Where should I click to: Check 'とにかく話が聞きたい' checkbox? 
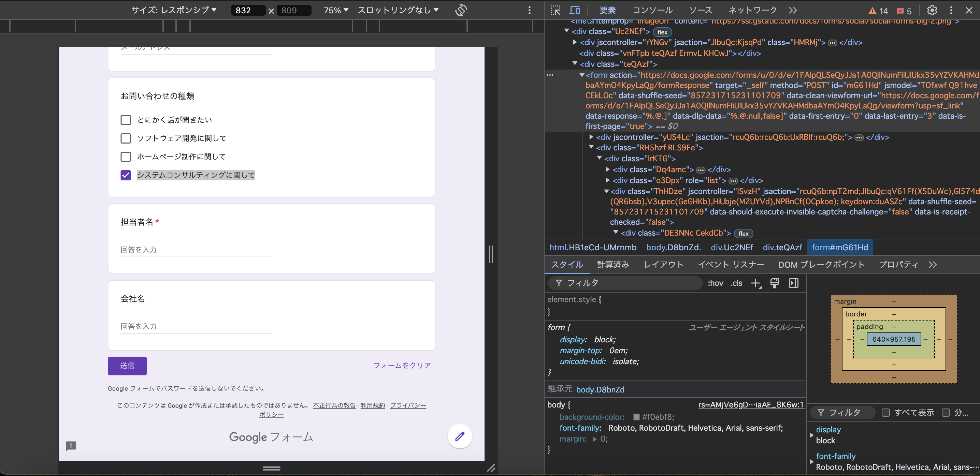[x=126, y=120]
